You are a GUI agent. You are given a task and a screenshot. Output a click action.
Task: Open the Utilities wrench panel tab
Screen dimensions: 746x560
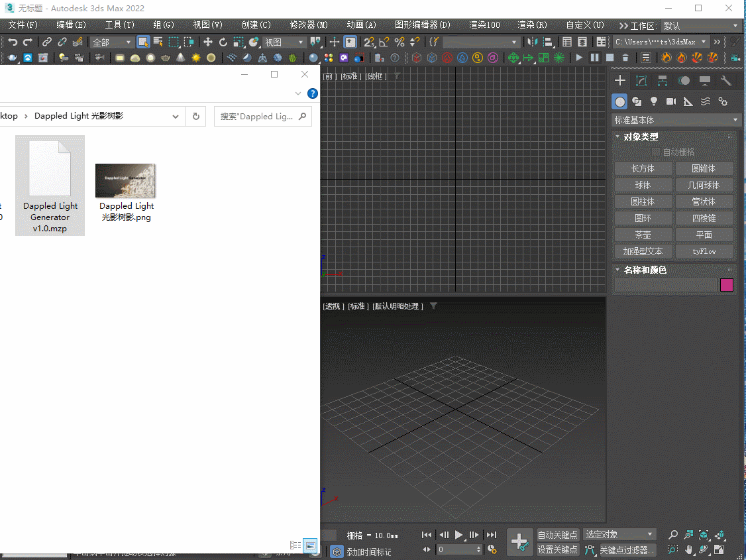tap(725, 80)
